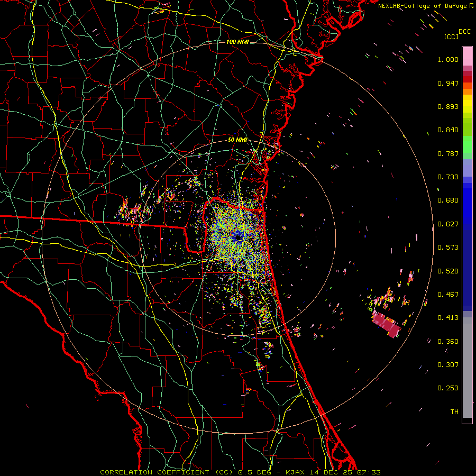The image size is (476, 476).
Task: Click the 0.733 scale value
Action: pos(448,177)
